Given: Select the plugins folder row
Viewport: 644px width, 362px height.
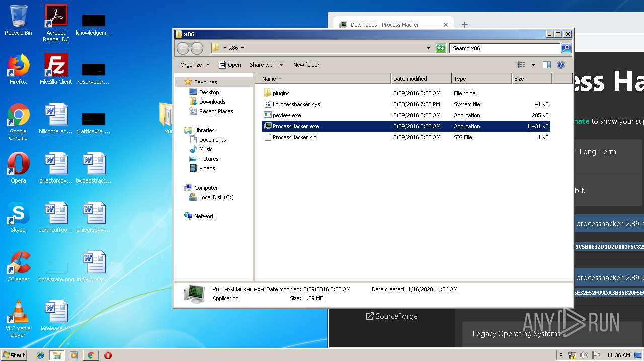Looking at the screenshot, I should [406, 93].
